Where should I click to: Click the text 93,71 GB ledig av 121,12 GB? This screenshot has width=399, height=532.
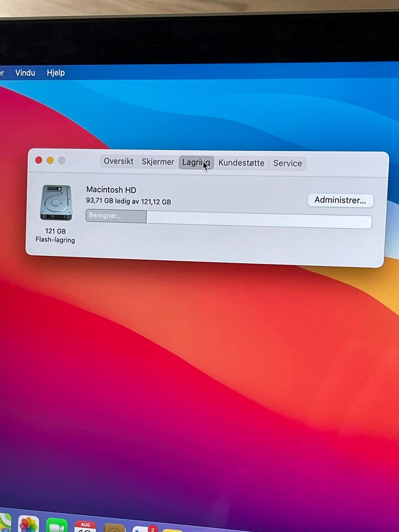point(128,201)
